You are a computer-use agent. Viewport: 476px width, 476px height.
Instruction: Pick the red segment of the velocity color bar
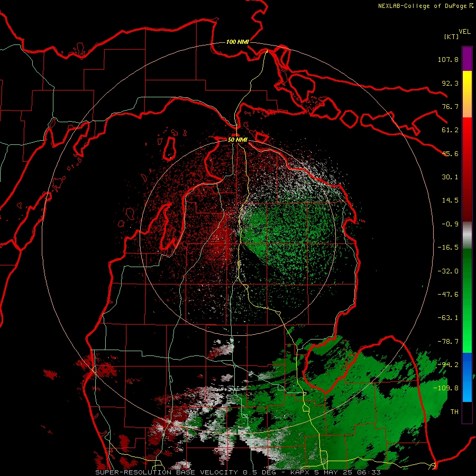[467, 169]
